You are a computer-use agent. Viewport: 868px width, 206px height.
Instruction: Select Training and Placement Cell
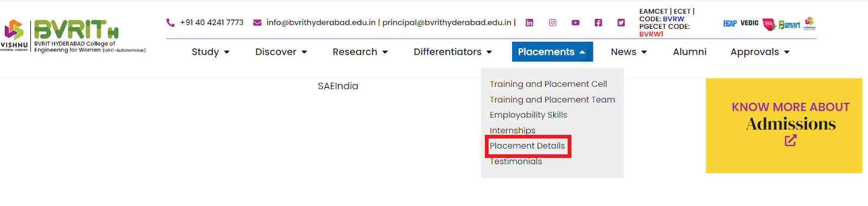pos(548,84)
